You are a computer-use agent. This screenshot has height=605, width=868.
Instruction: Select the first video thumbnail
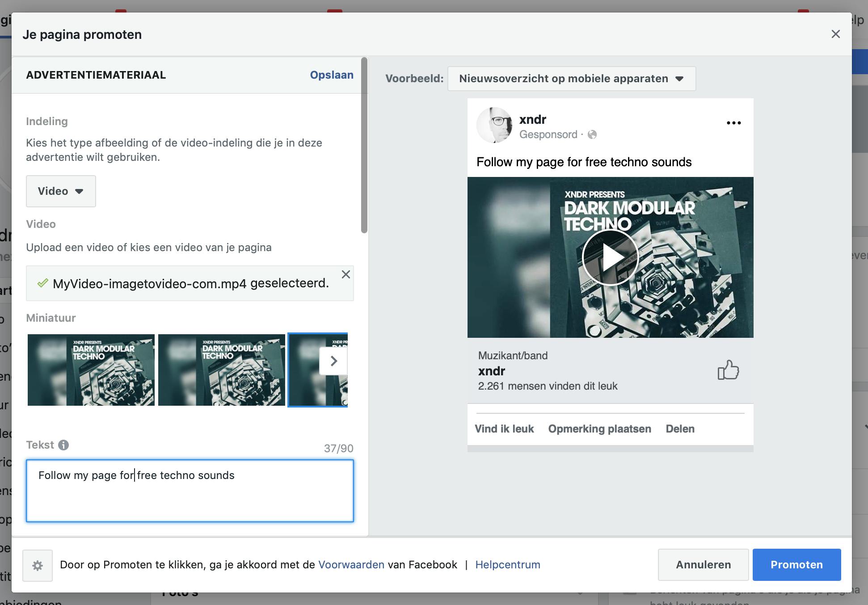click(x=91, y=370)
